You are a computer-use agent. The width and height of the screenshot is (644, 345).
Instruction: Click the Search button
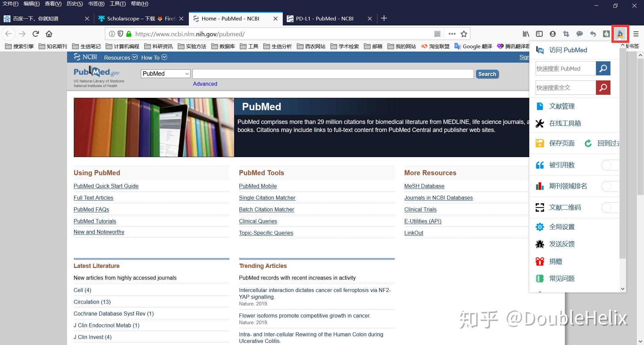coord(487,74)
